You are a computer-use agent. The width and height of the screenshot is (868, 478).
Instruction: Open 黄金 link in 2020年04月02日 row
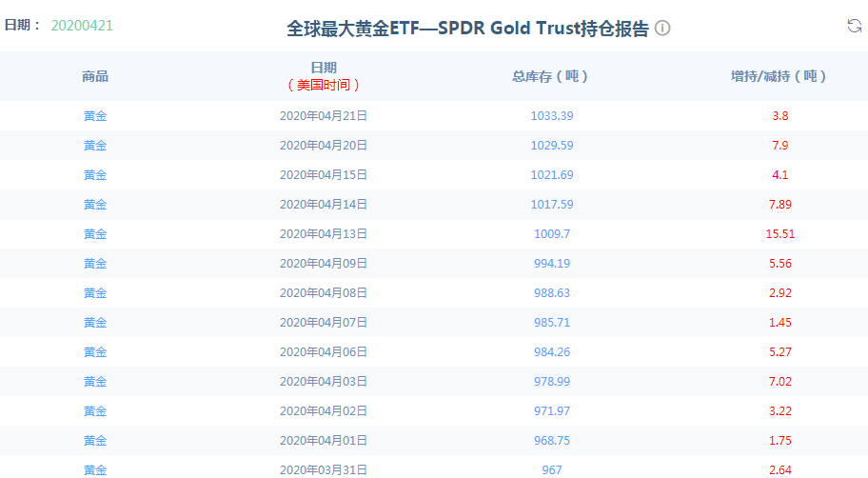(95, 411)
